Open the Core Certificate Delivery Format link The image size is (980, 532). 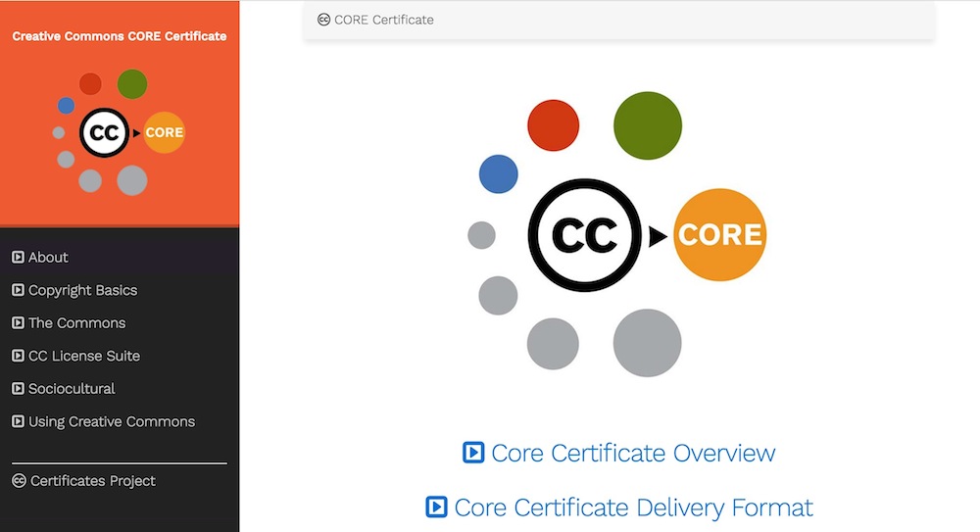[633, 508]
